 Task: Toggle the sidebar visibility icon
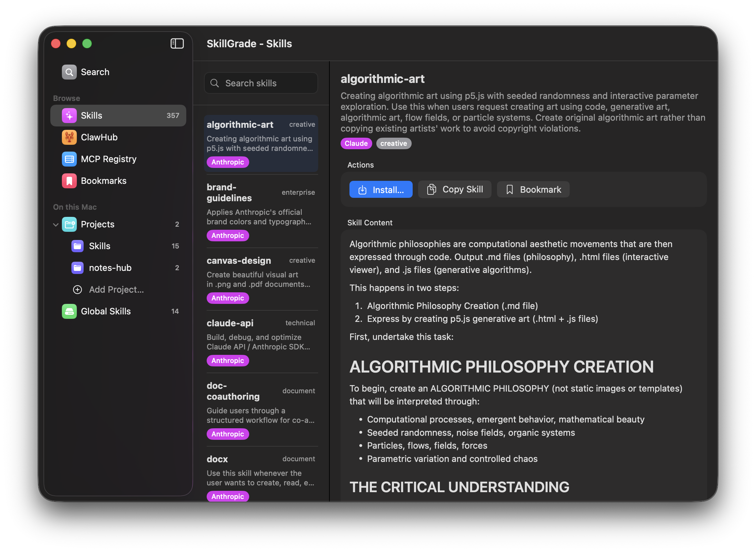pyautogui.click(x=177, y=44)
